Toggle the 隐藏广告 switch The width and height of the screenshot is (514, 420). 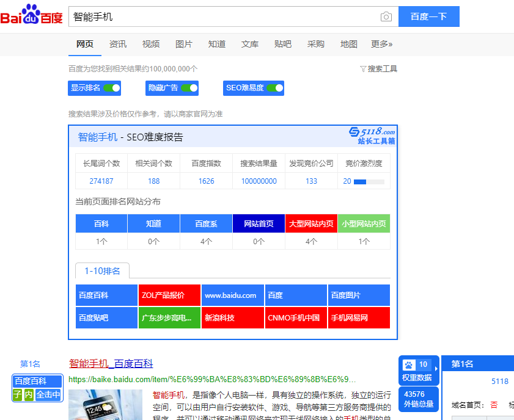pyautogui.click(x=189, y=88)
